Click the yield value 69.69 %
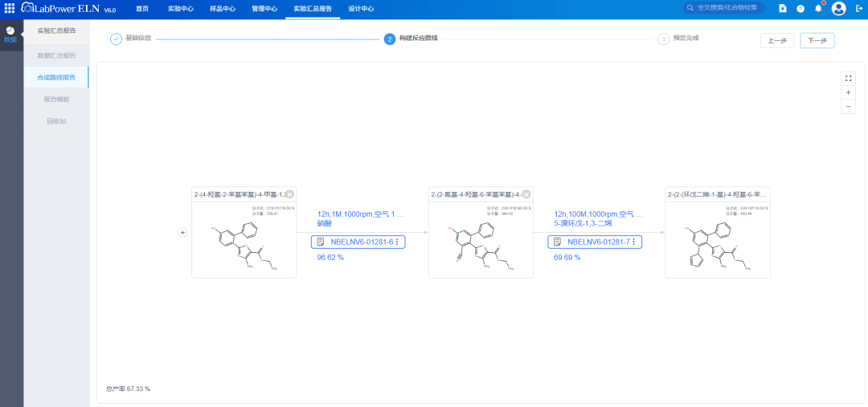The image size is (868, 407). 567,257
